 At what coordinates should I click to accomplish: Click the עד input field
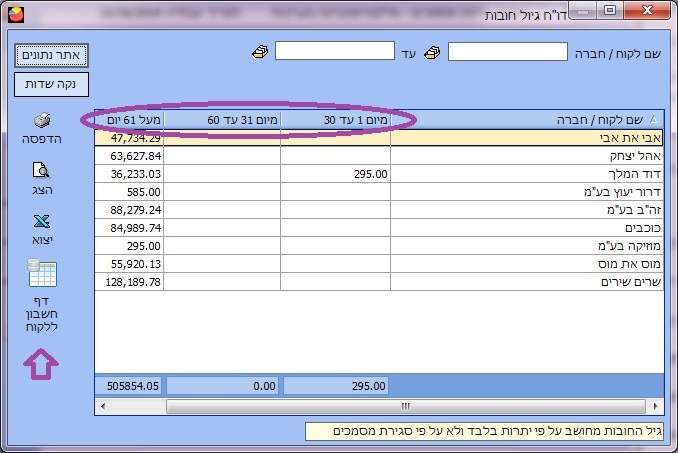335,51
